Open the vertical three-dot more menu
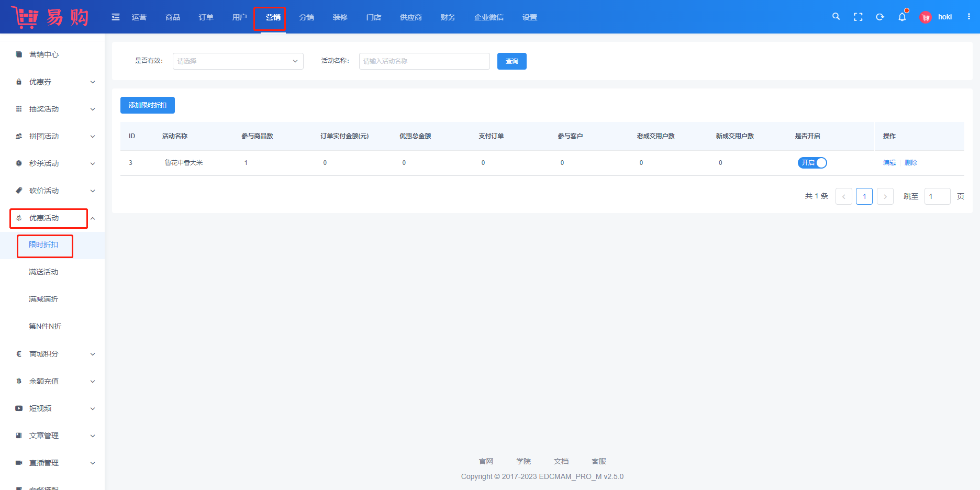 (969, 17)
